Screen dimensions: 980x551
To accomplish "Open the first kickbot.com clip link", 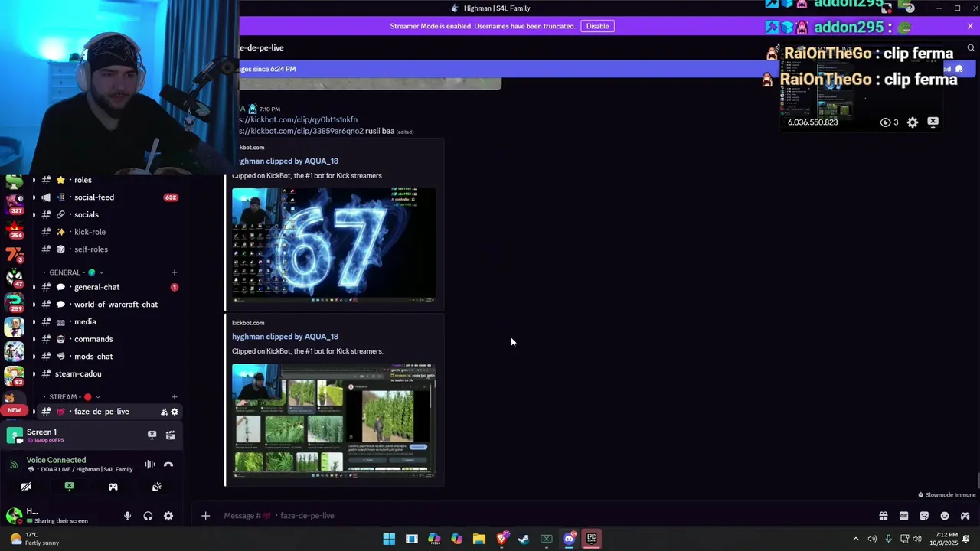I will coord(299,120).
